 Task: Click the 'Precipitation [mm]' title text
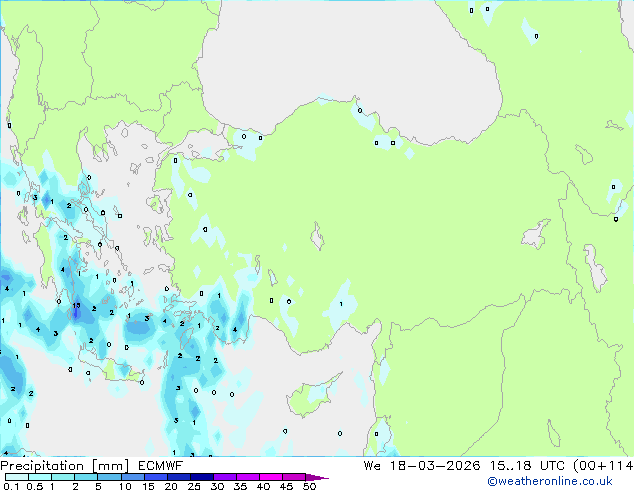pos(64,466)
